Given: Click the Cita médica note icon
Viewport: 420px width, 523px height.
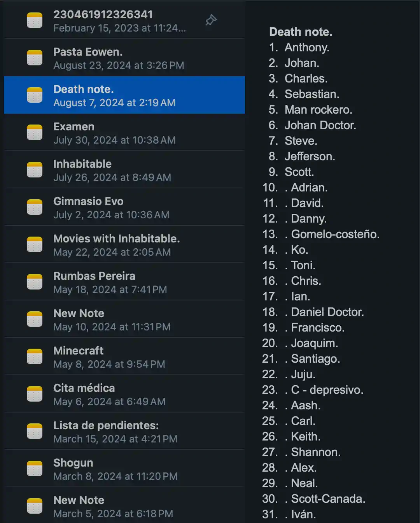Looking at the screenshot, I should point(35,394).
